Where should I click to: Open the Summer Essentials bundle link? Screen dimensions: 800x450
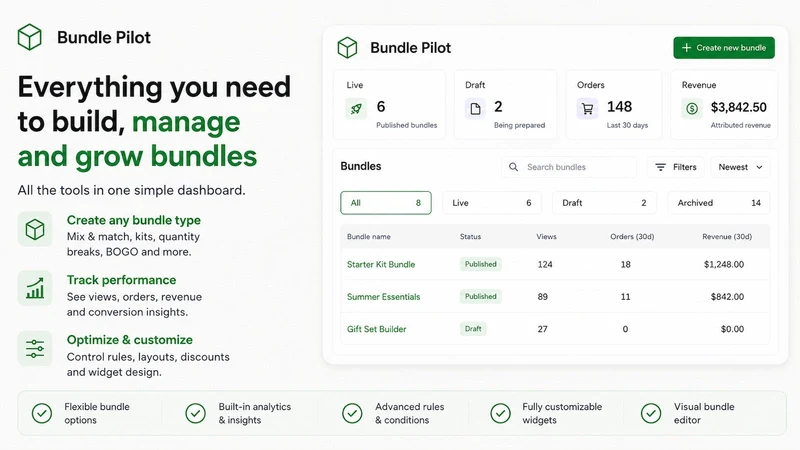384,296
